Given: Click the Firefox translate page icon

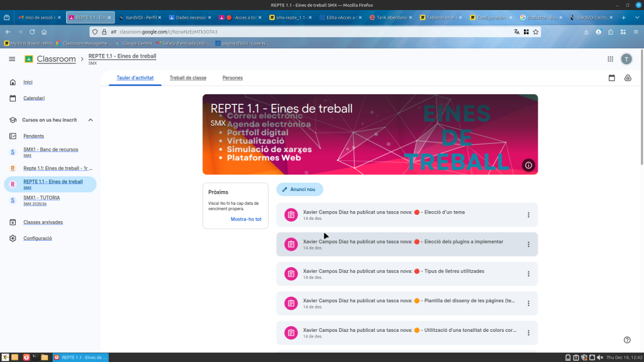Looking at the screenshot, I should (517, 31).
